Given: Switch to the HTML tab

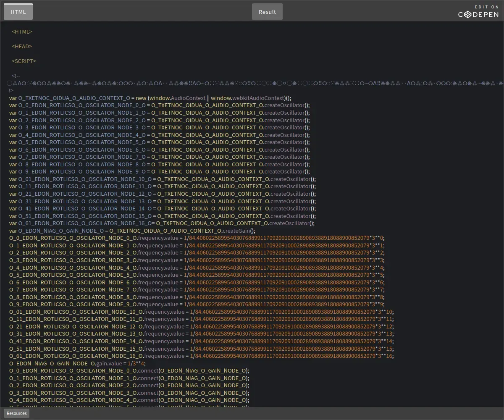Looking at the screenshot, I should 18,12.
